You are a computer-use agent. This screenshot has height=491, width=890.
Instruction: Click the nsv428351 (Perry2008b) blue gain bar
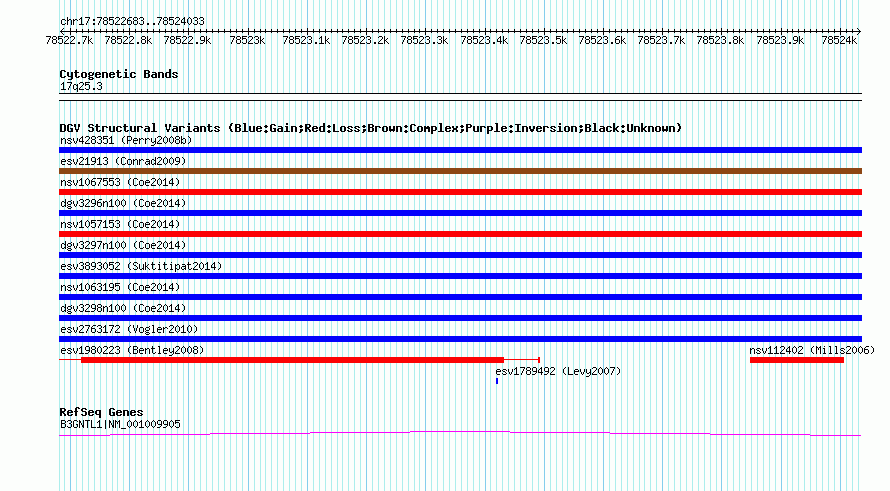click(460, 150)
